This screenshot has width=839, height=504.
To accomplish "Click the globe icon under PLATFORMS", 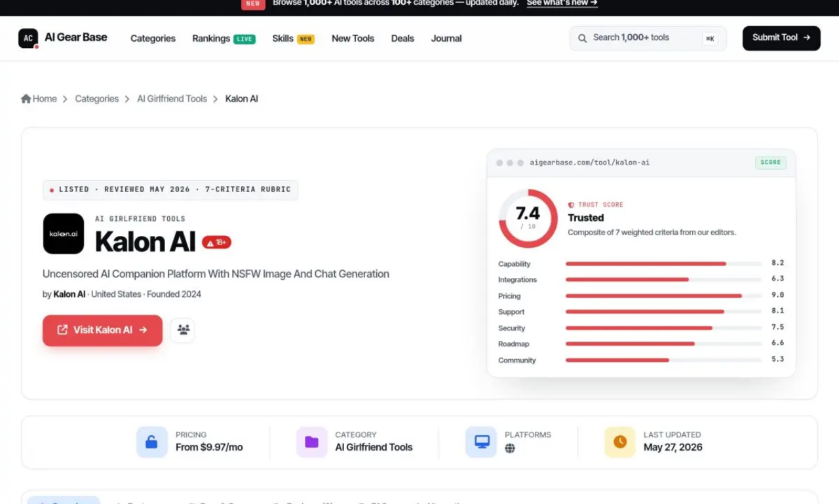I will pyautogui.click(x=510, y=448).
